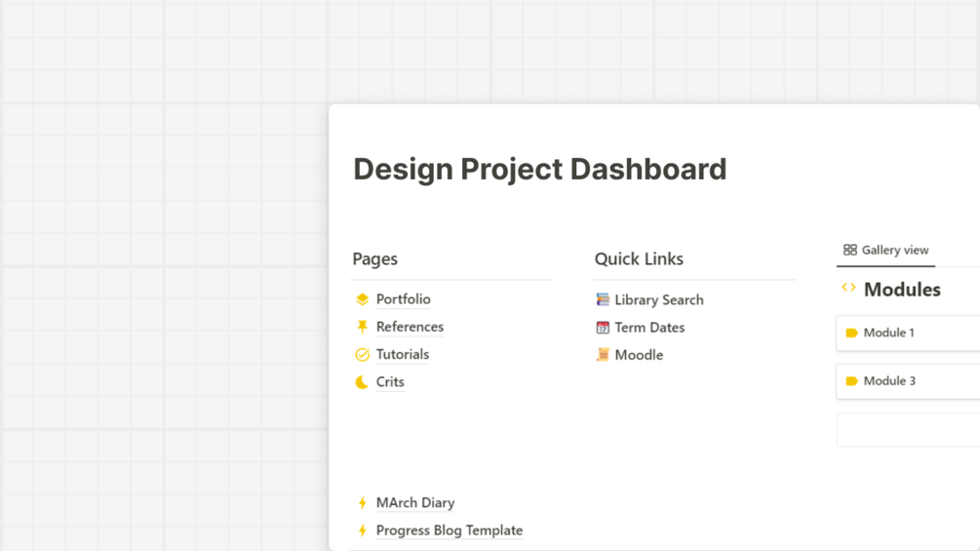Image resolution: width=980 pixels, height=551 pixels.
Task: Click the Crits moon icon
Action: pos(362,382)
